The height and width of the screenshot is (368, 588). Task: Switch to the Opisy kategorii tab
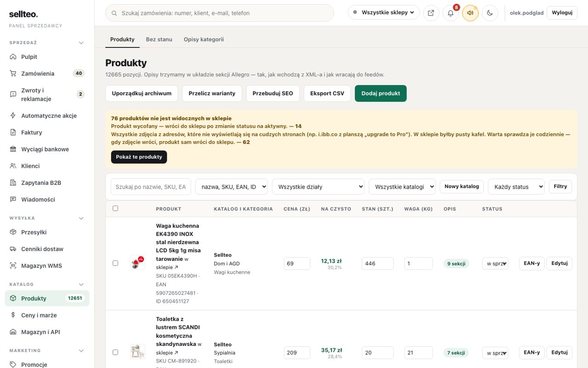[204, 40]
